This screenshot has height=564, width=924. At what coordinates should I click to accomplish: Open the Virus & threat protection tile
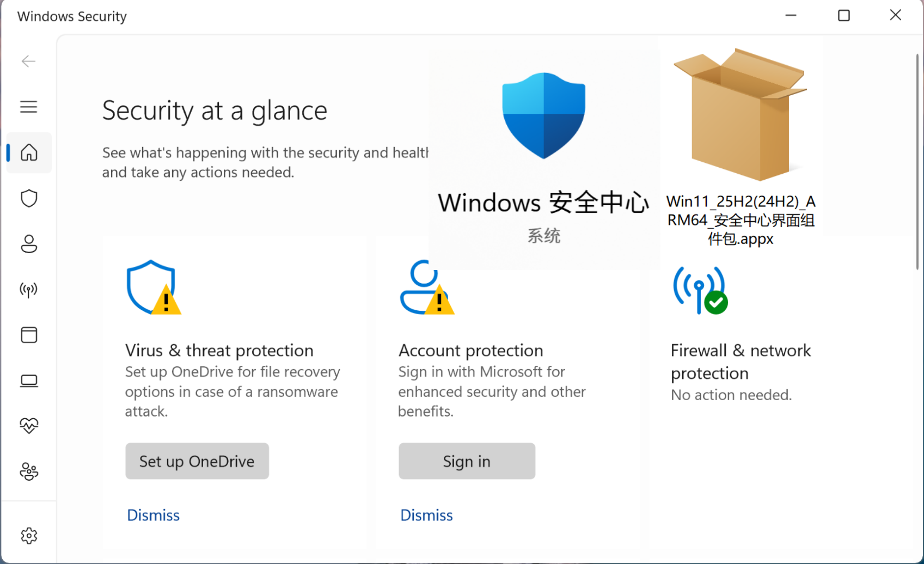point(219,350)
